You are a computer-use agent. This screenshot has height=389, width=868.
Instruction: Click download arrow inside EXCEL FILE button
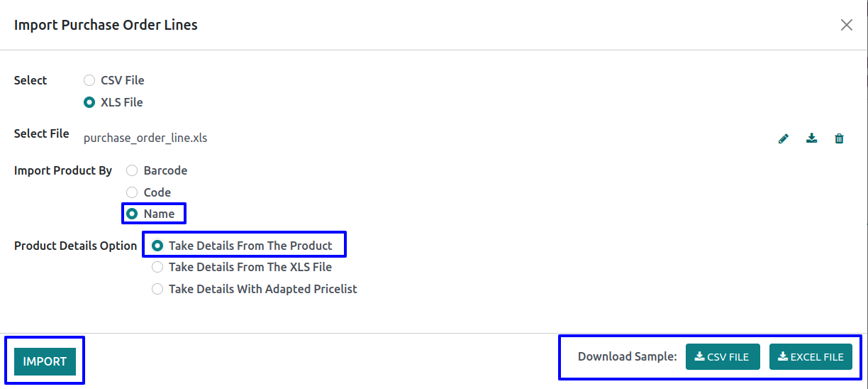[783, 356]
